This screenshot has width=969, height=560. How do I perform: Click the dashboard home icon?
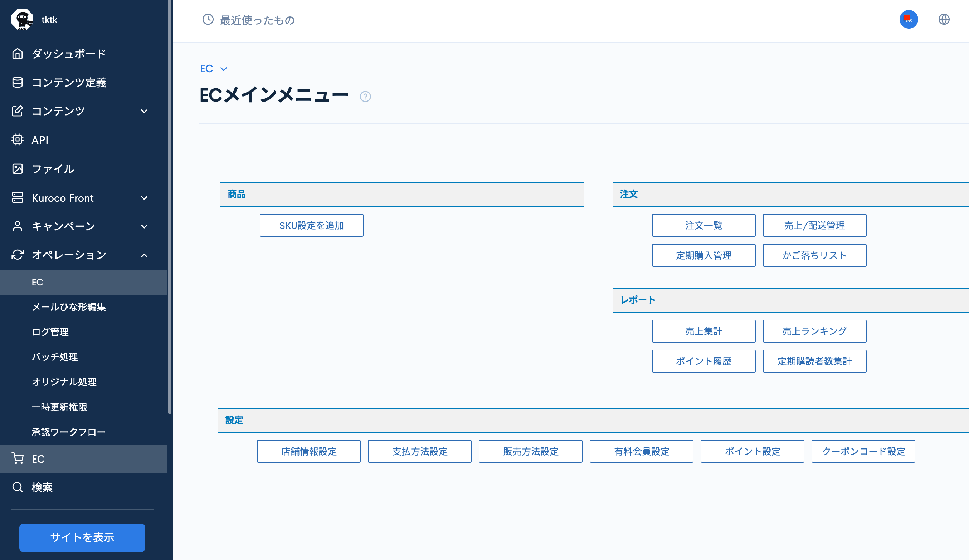pos(17,54)
